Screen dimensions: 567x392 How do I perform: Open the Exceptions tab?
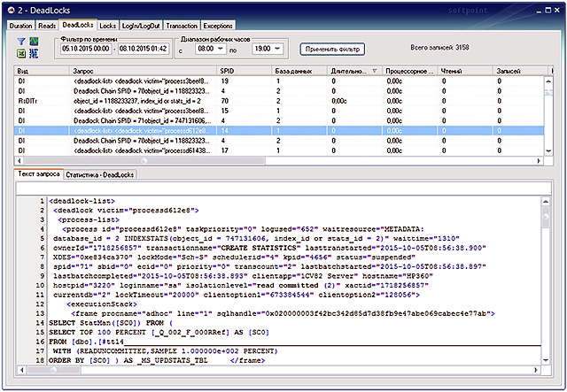point(218,26)
